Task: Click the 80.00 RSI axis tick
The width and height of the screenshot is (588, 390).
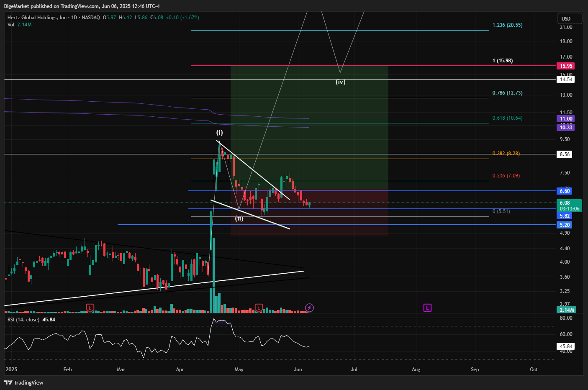Action: tap(566, 318)
